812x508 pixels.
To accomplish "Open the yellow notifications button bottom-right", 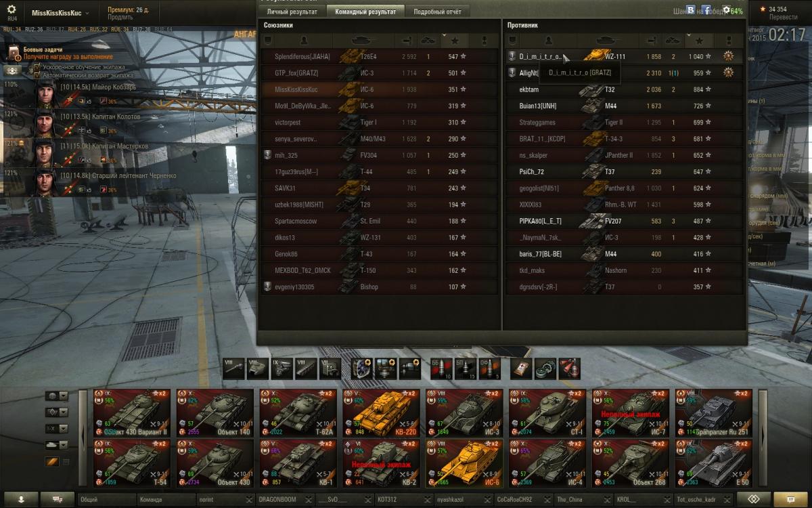I will coord(791,499).
